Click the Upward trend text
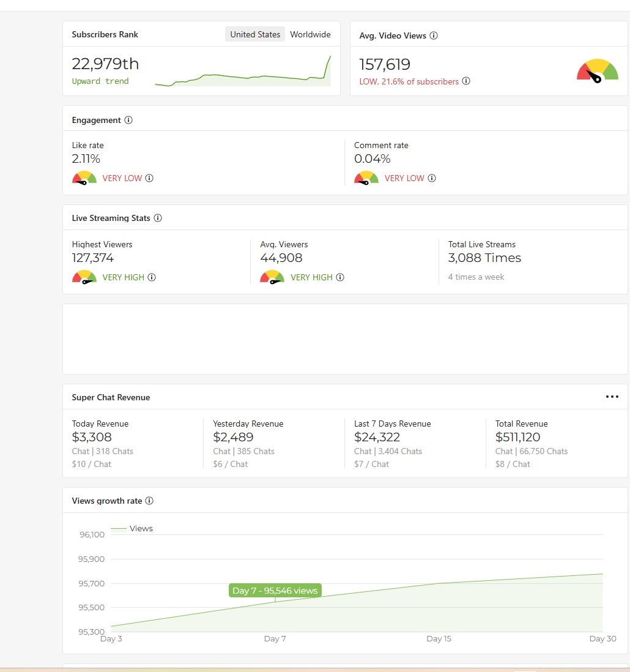 click(100, 81)
